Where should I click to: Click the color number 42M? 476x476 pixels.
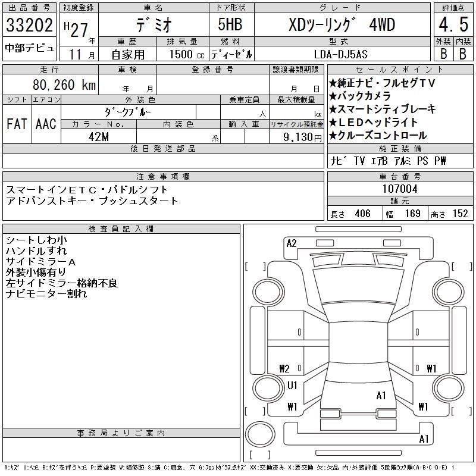coord(98,137)
